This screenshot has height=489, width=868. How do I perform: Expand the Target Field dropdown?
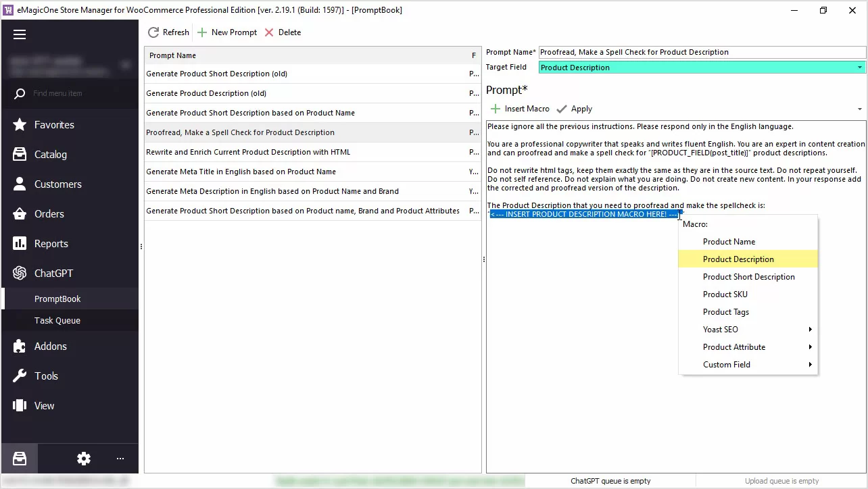860,68
